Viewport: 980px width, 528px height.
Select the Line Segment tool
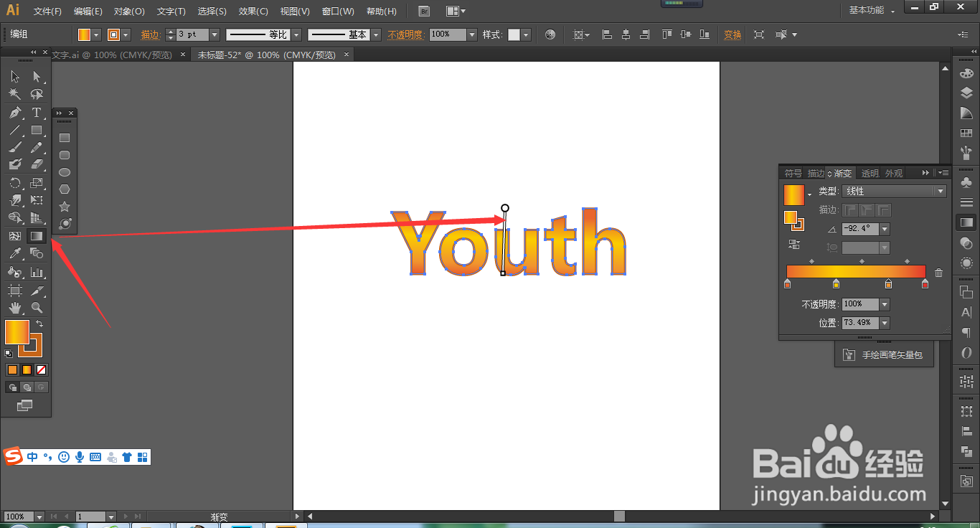[x=15, y=130]
